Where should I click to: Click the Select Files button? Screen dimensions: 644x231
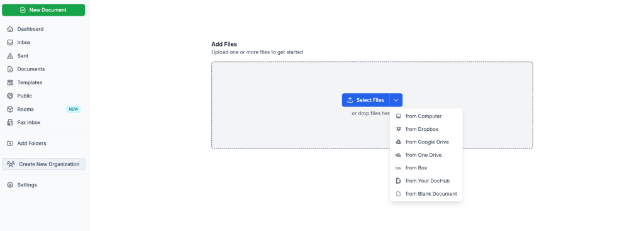(365, 100)
